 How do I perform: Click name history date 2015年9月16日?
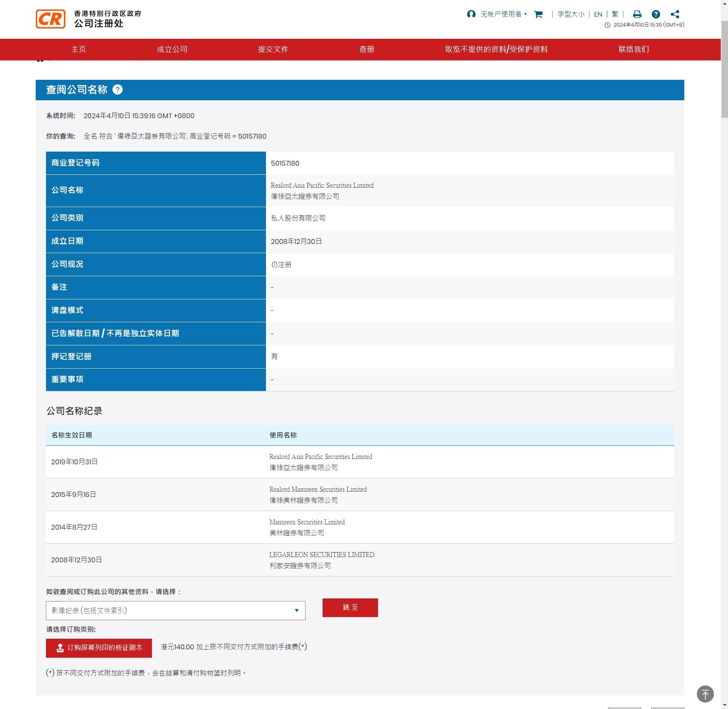pyautogui.click(x=73, y=495)
